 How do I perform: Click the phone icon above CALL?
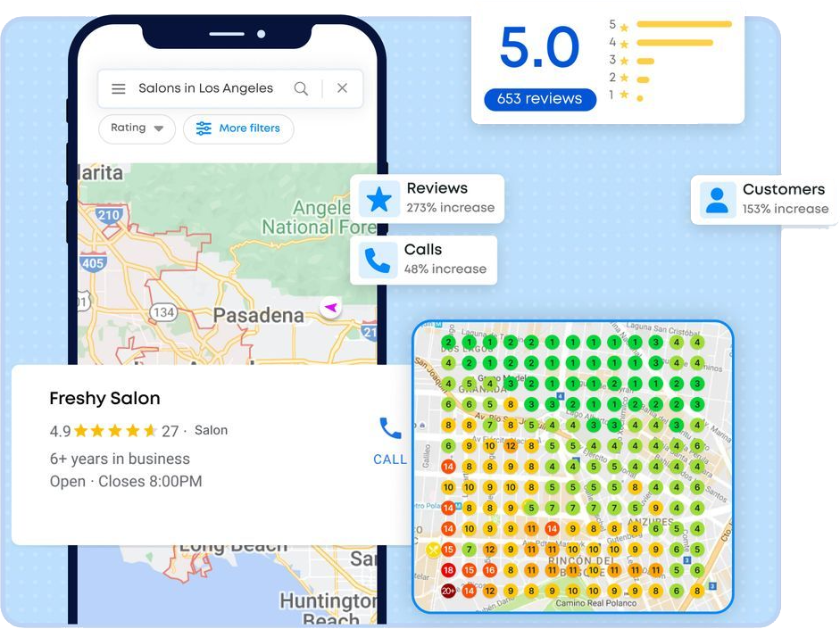pos(390,428)
